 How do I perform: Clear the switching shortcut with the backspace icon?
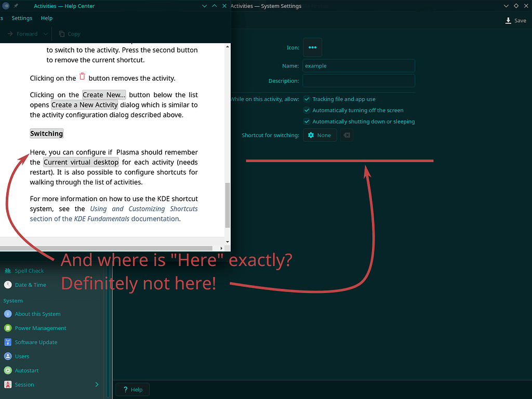(x=346, y=135)
